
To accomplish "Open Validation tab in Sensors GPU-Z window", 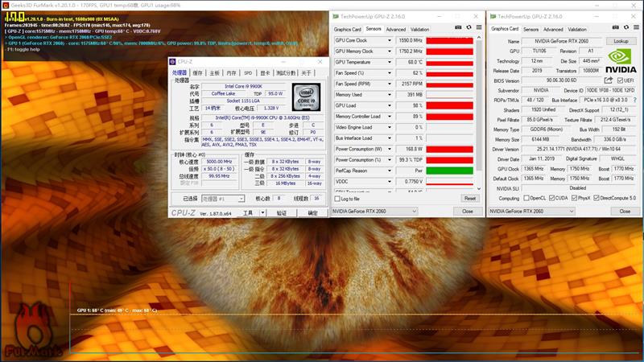I will (x=419, y=29).
